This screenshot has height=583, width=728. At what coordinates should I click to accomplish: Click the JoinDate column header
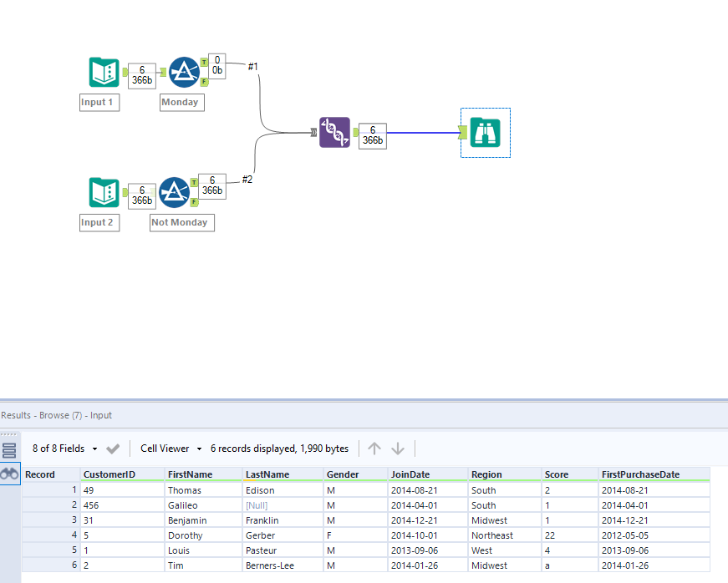click(x=428, y=474)
